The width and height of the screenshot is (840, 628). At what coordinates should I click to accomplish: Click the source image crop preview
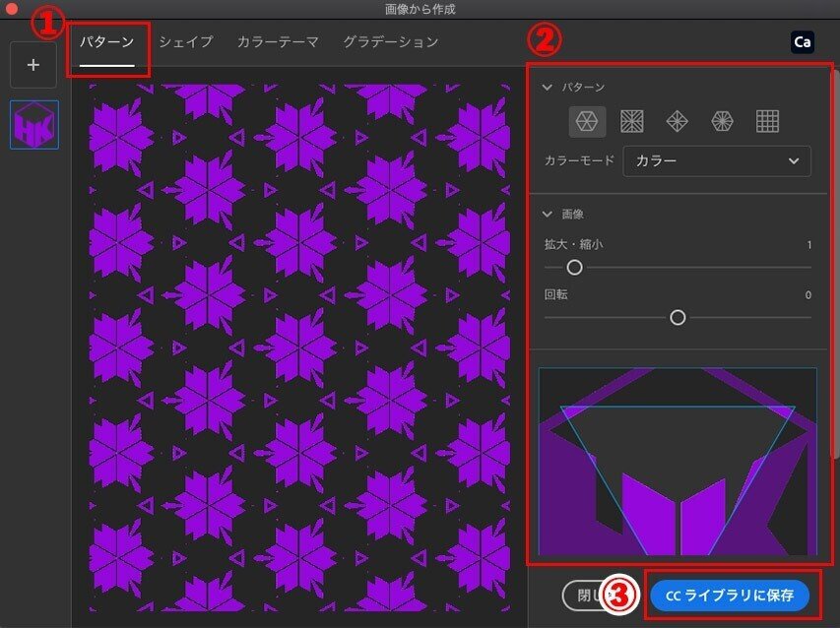[x=678, y=462]
